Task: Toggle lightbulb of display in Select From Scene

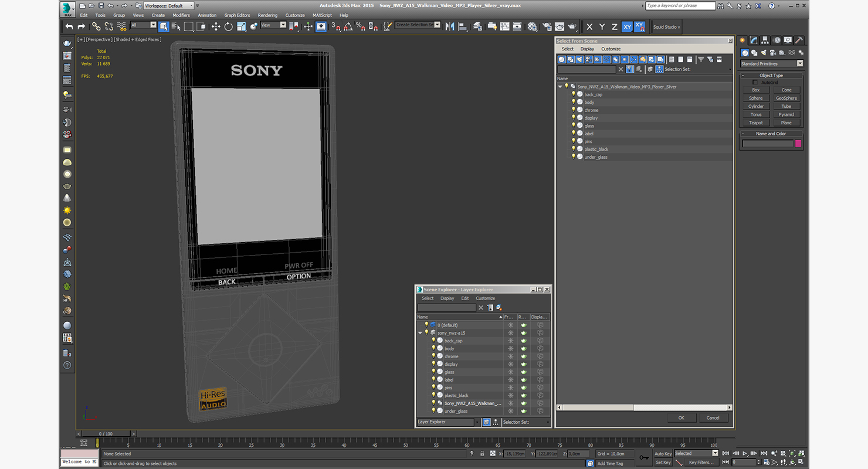Action: 574,118
